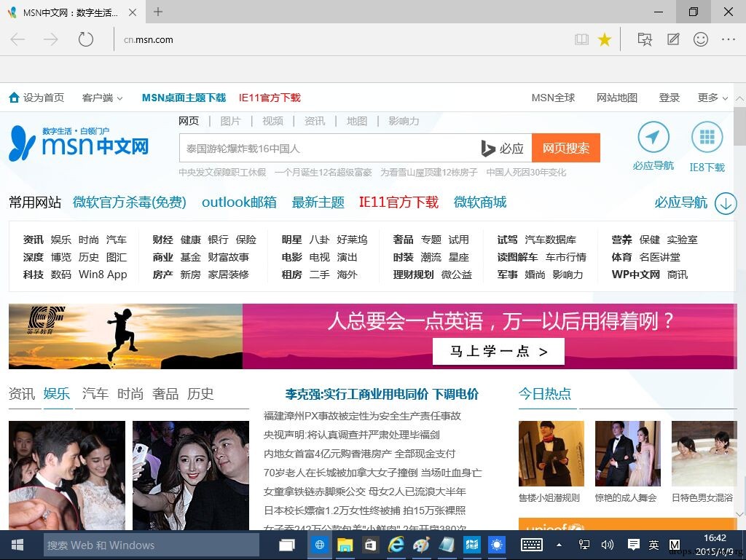Click the IE8下载 grid circle icon
Screen dimensions: 746x560
point(707,138)
